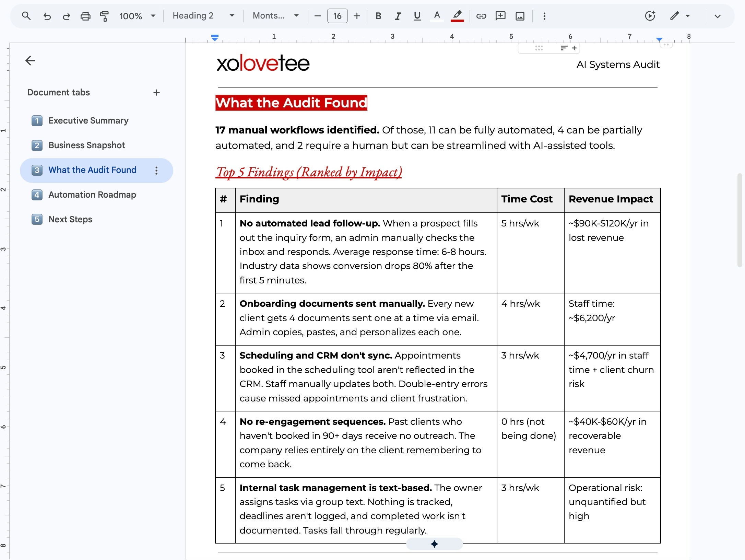Add a new document tab
This screenshot has height=560, width=745.
[157, 93]
